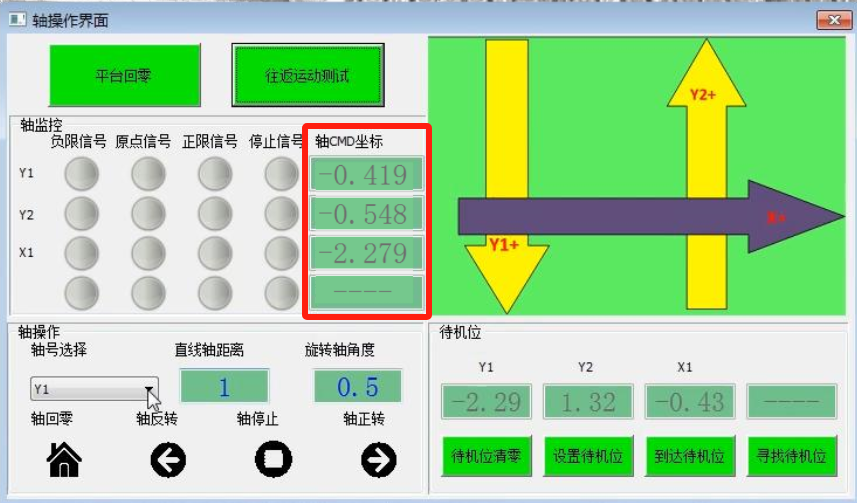Click 寻找待机位 find standby button

(792, 457)
